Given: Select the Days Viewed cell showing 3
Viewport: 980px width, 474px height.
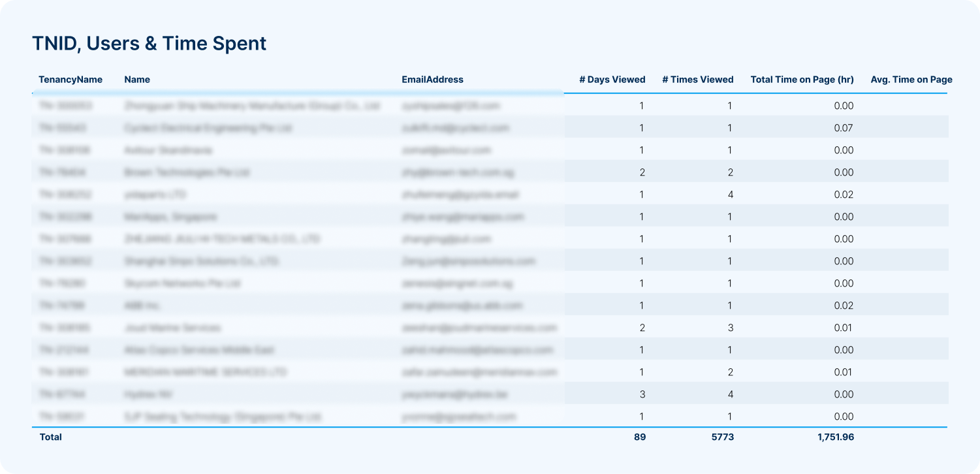Looking at the screenshot, I should (641, 394).
